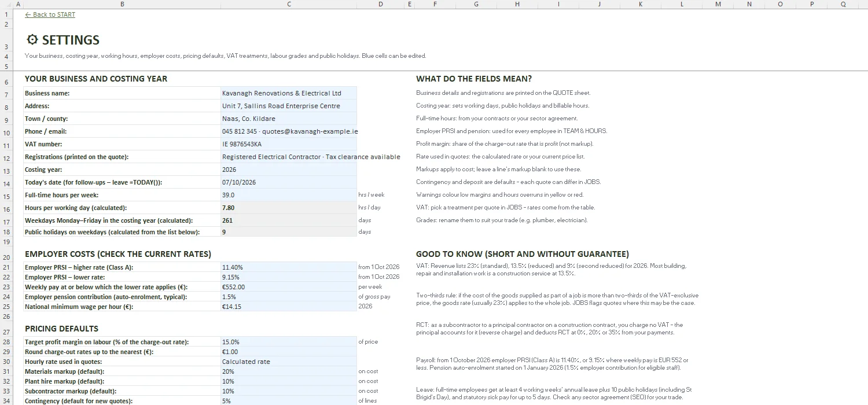Select the address cell Unit 7, Sallins Road

(x=289, y=106)
